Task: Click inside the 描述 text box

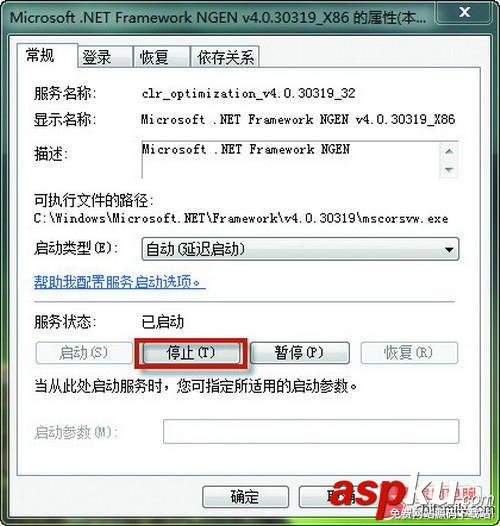Action: (x=291, y=160)
